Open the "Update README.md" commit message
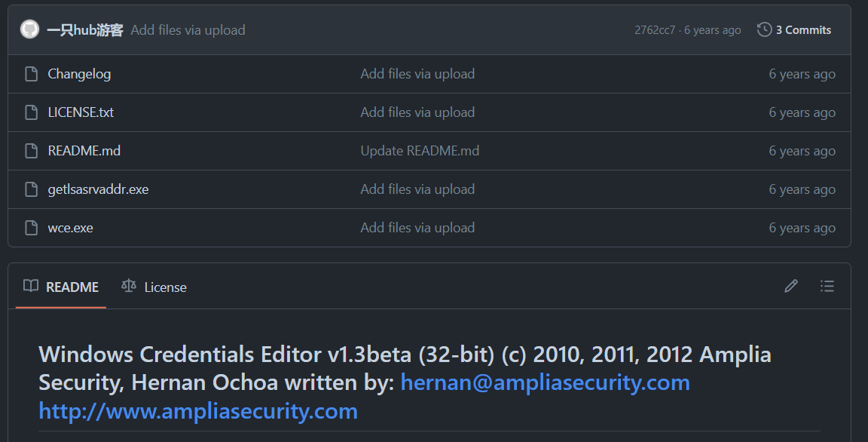 pos(420,151)
